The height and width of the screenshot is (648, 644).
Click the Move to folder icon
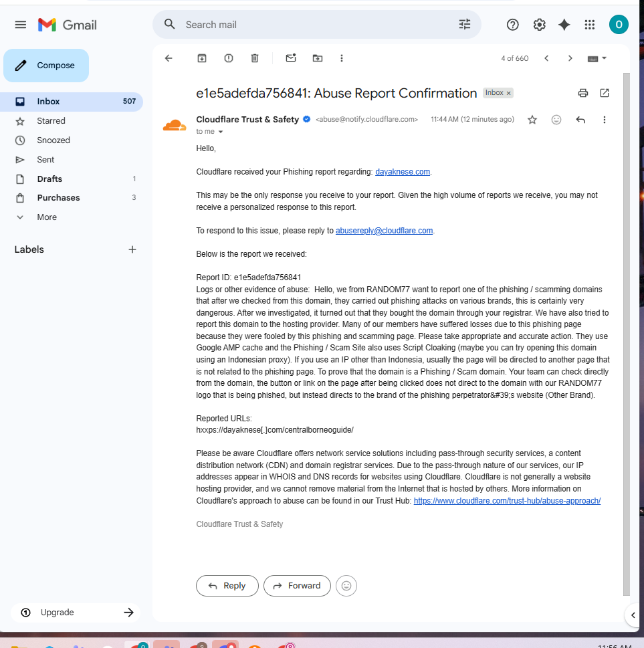tap(318, 58)
